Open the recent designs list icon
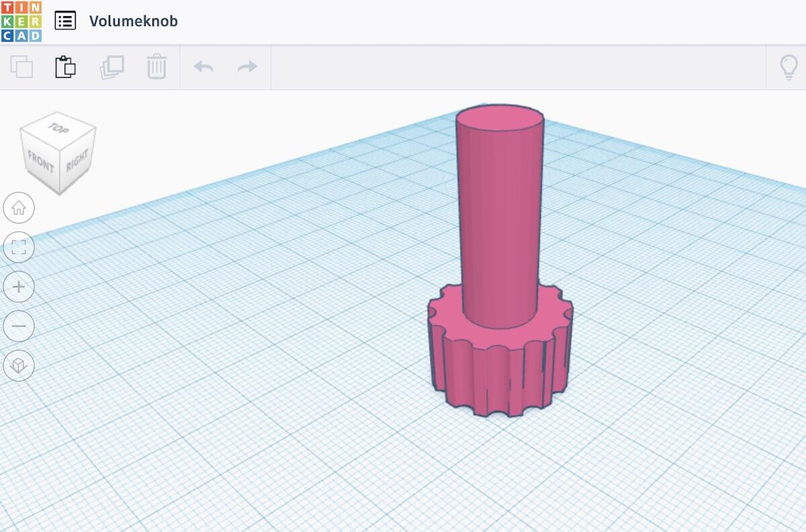Viewport: 806px width, 532px height. point(65,21)
